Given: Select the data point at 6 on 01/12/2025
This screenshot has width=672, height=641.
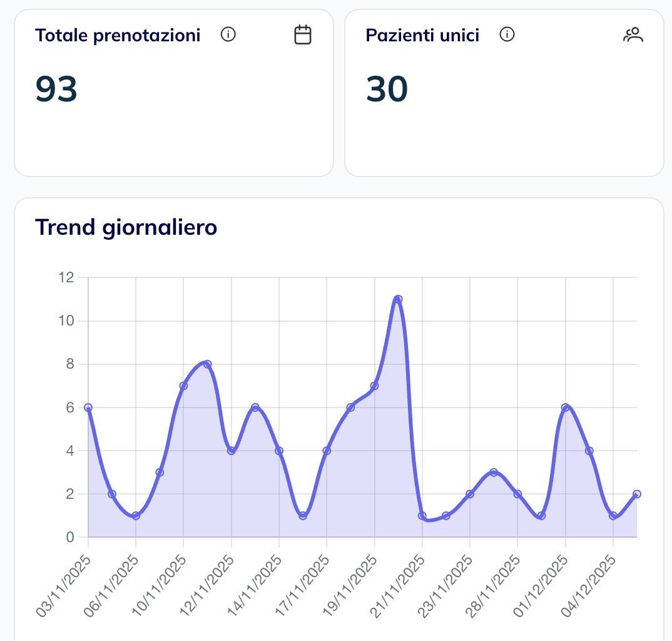Looking at the screenshot, I should coord(565,408).
